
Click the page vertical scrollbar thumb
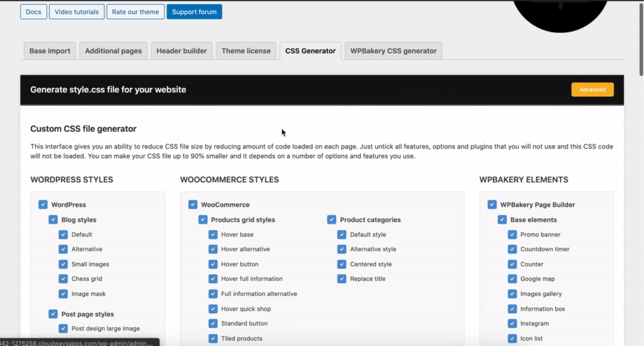pos(641,39)
